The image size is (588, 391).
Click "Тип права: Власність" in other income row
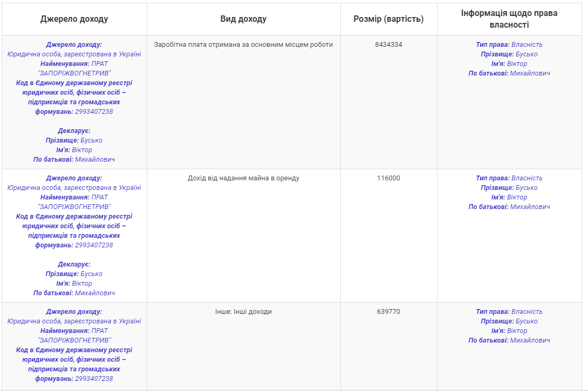[509, 312]
